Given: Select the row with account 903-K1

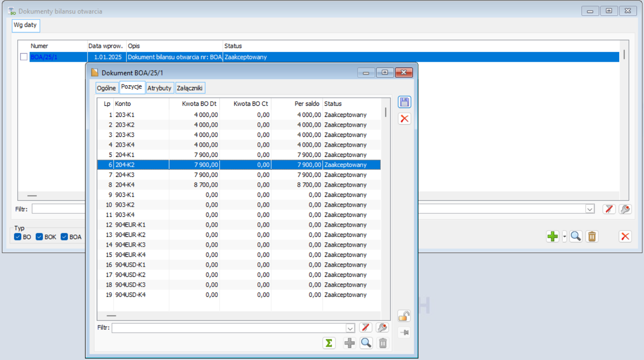Looking at the screenshot, I should pyautogui.click(x=239, y=195).
